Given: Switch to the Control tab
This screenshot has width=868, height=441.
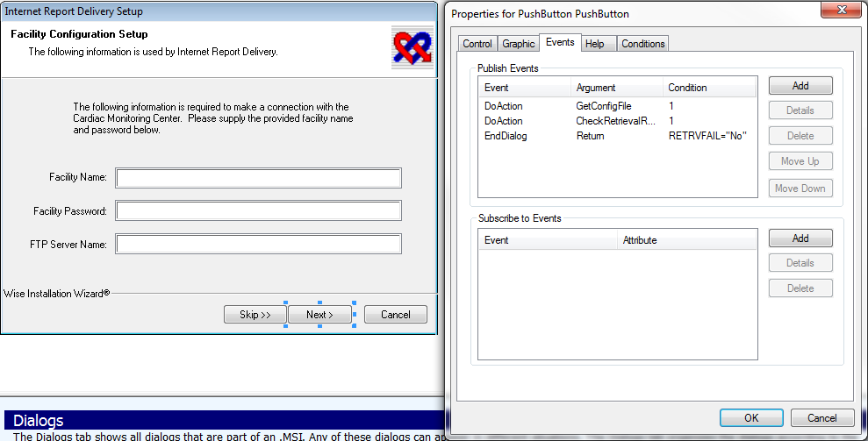Looking at the screenshot, I should tap(477, 44).
